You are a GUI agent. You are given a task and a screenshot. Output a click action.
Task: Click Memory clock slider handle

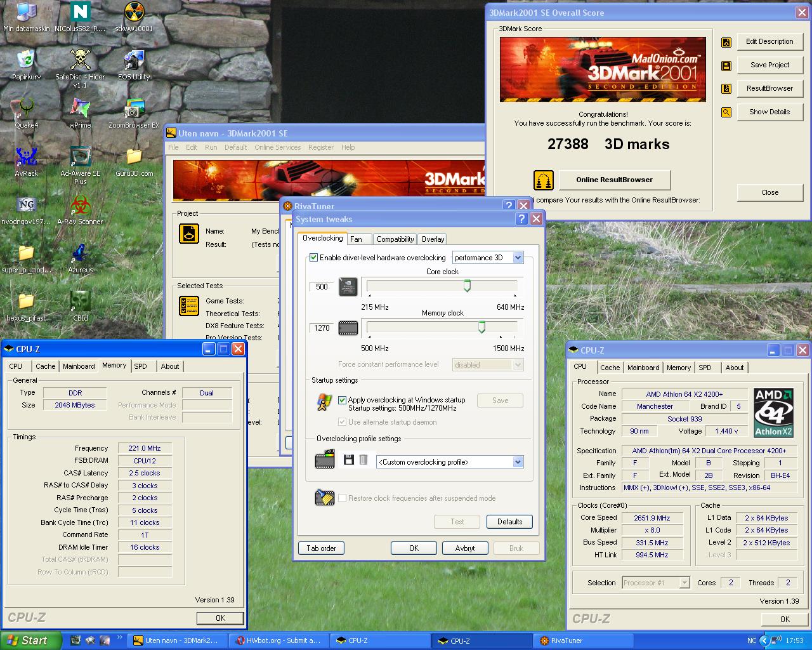(481, 328)
